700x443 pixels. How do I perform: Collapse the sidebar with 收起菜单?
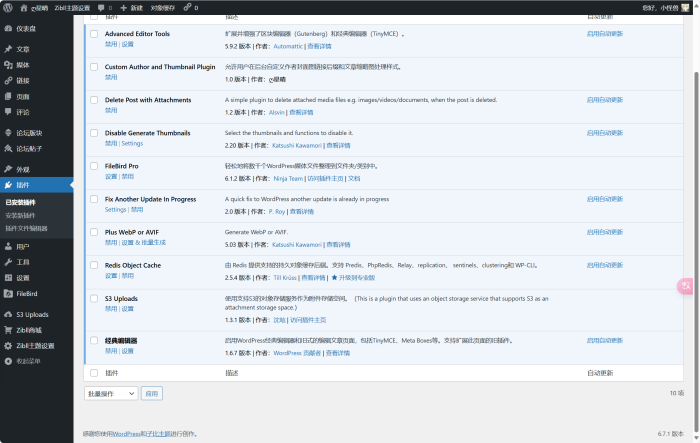[x=24, y=361]
